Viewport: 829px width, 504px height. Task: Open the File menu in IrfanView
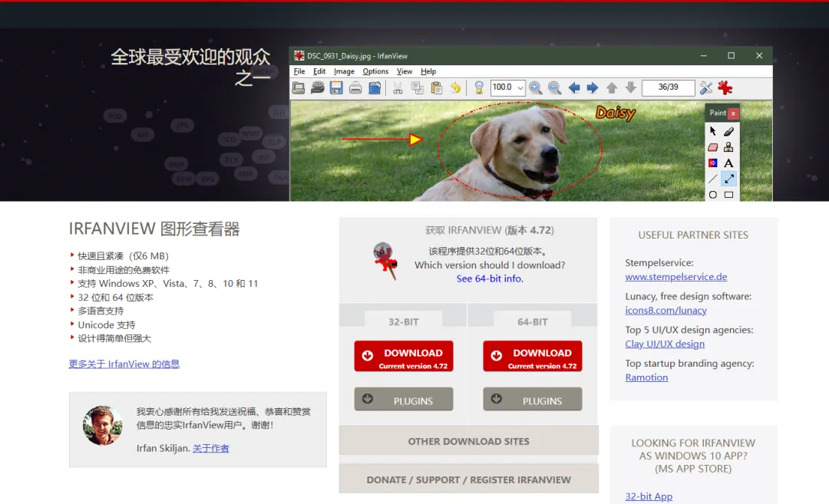299,71
